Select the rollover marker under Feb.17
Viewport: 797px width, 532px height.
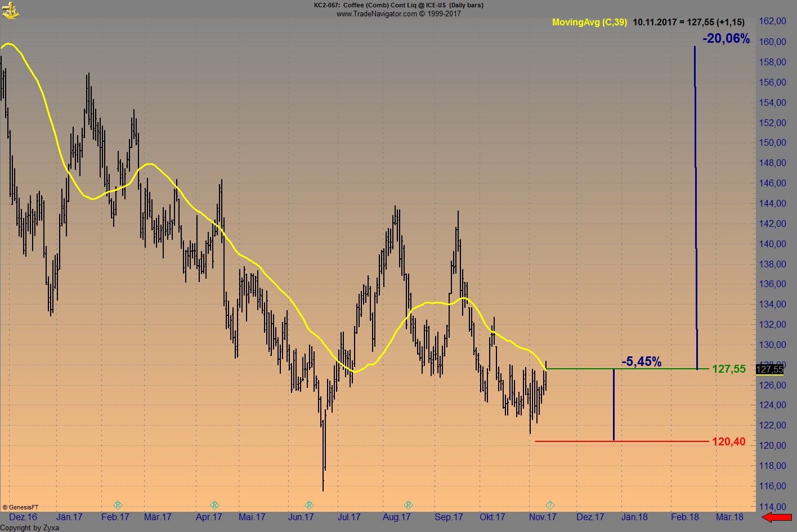click(x=118, y=505)
